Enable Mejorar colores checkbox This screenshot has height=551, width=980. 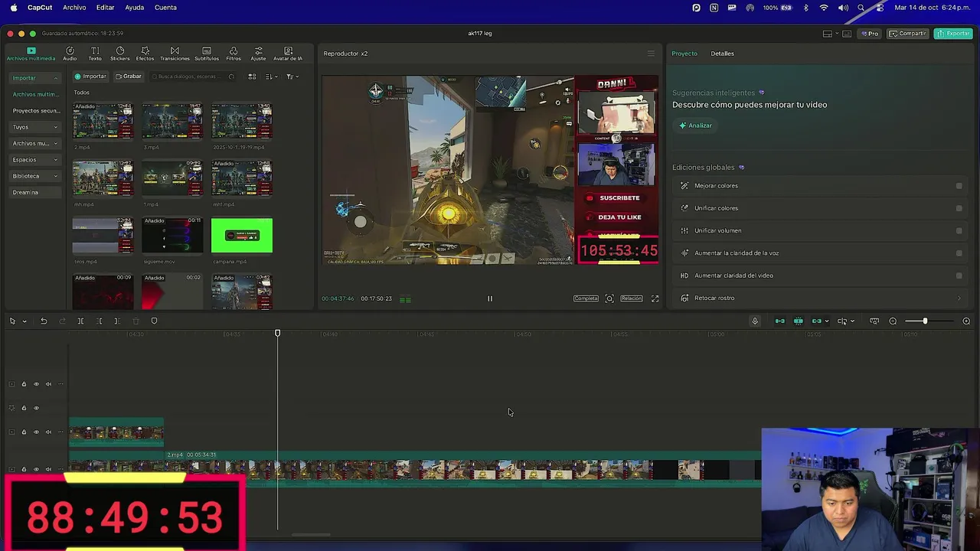[959, 185]
